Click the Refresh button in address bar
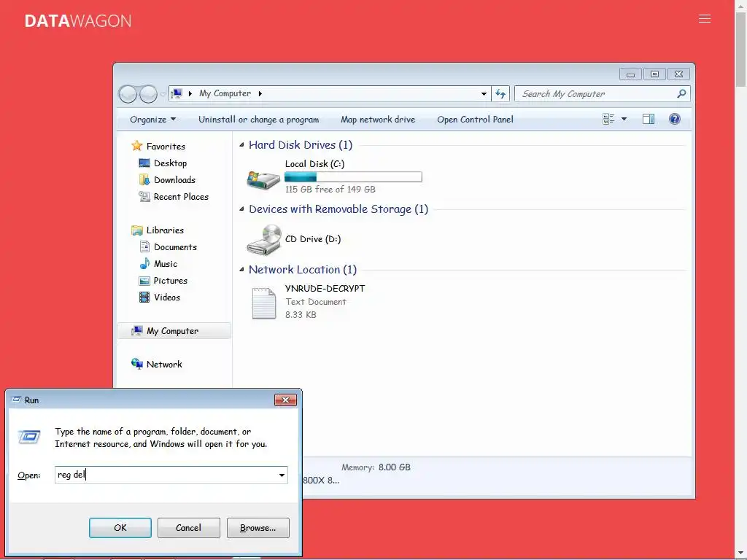The image size is (747, 560). 500,94
